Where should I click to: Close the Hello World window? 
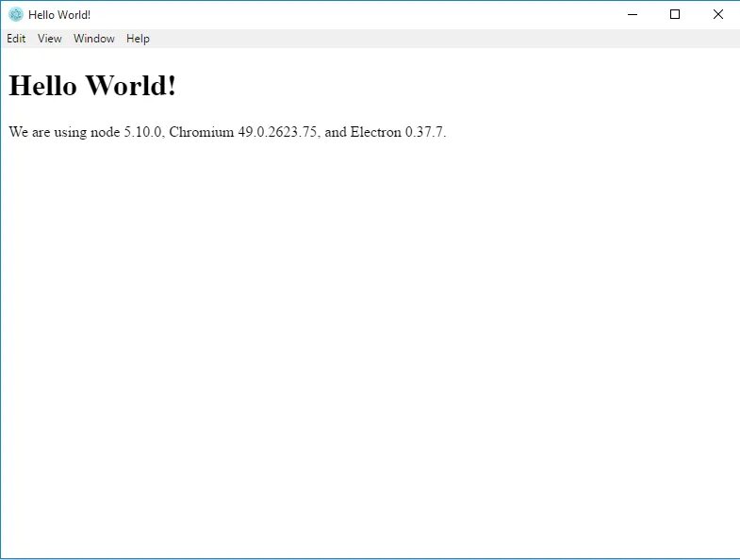tap(717, 15)
